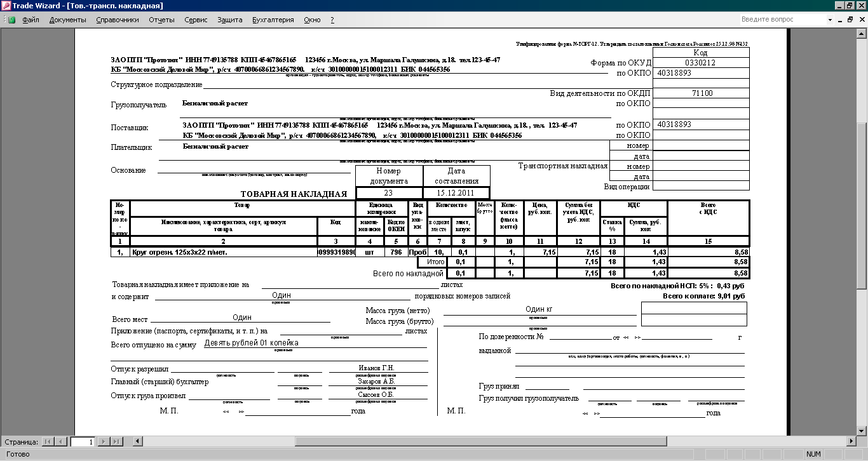Open the Окно menu

point(312,20)
